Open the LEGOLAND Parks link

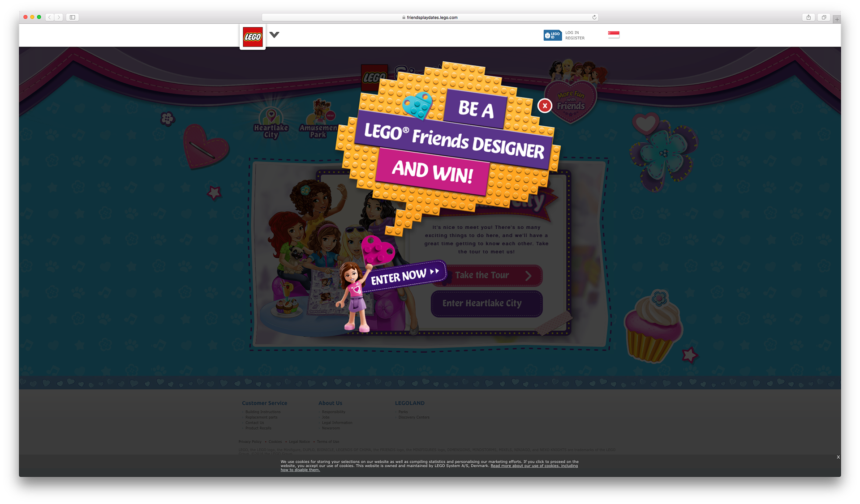(403, 412)
